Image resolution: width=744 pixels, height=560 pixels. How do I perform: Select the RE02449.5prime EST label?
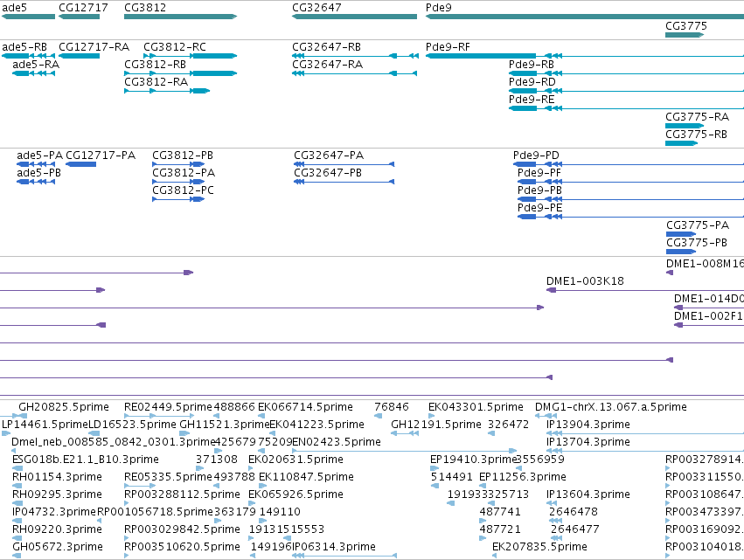point(168,407)
